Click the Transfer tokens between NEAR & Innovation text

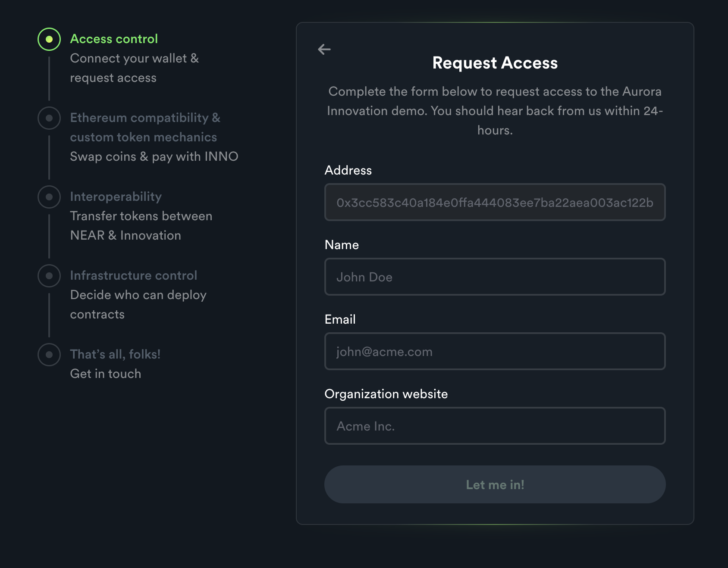(141, 226)
